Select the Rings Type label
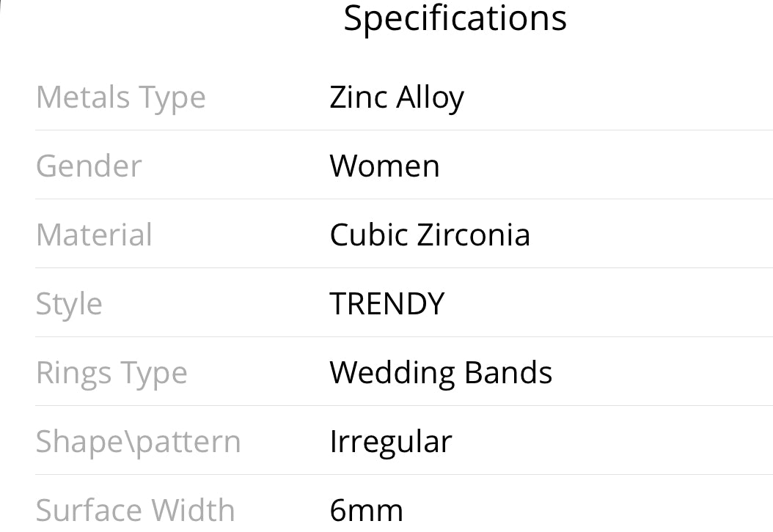This screenshot has width=773, height=532. click(x=112, y=374)
